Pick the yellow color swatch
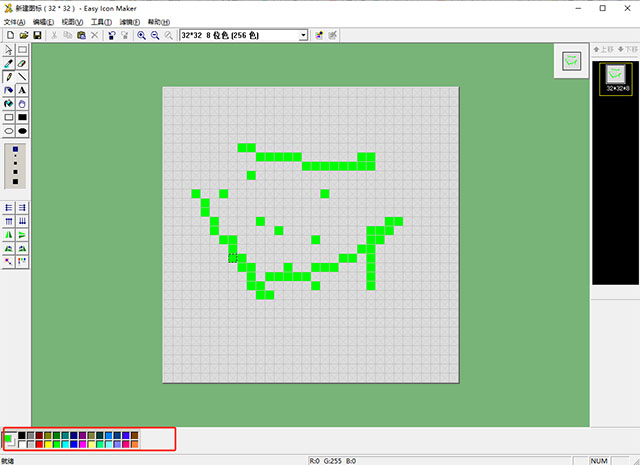 (x=48, y=444)
